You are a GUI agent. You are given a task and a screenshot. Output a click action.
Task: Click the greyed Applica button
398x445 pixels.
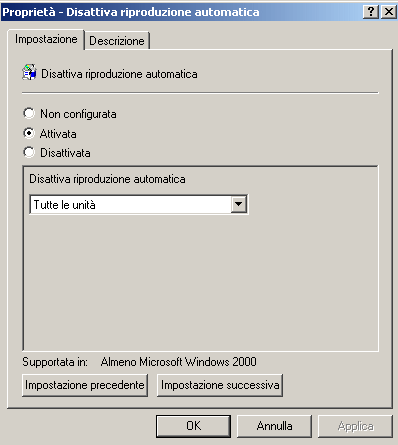(x=355, y=426)
